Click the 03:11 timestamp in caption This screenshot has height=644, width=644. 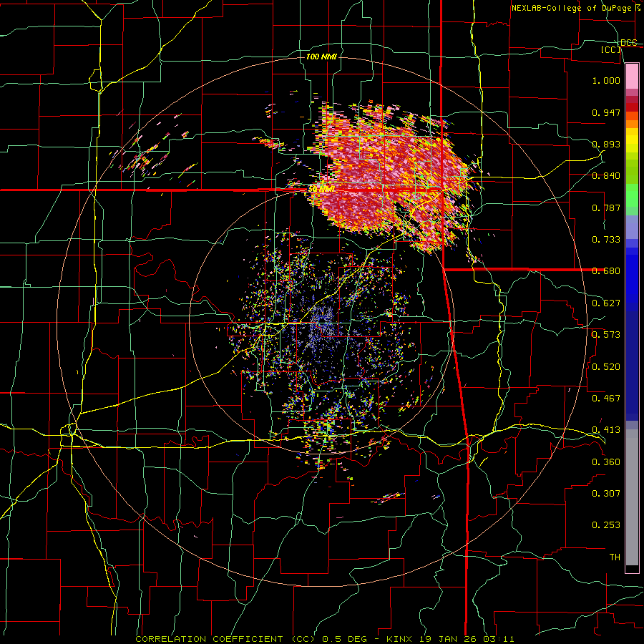(x=500, y=639)
